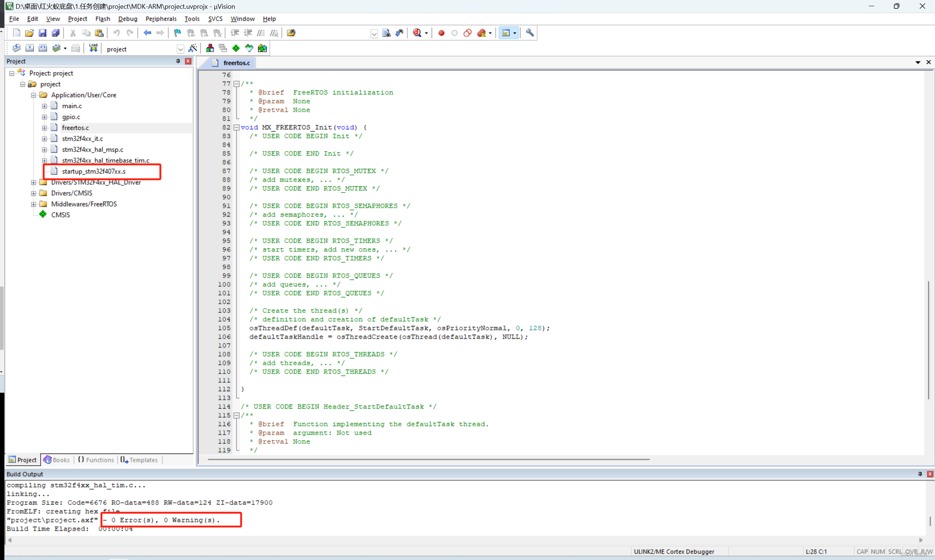The image size is (935, 560).
Task: Toggle auto-hide pin on Project panel
Action: 177,61
